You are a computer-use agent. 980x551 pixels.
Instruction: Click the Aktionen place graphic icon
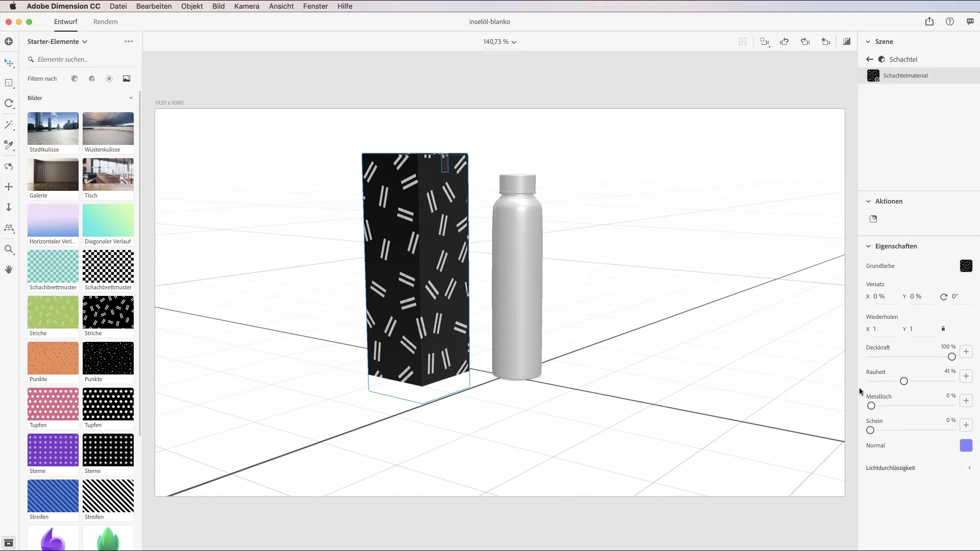(x=873, y=219)
